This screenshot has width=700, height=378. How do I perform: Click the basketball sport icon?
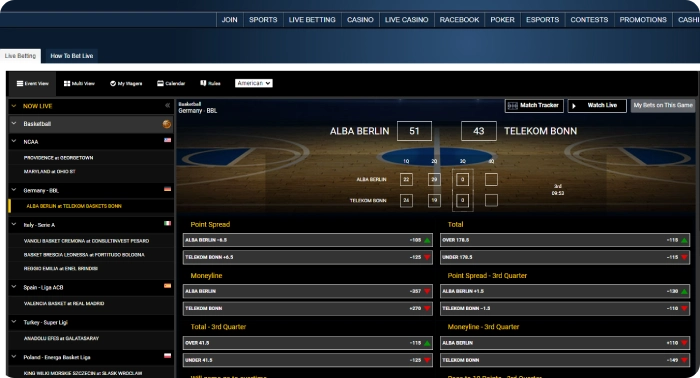pos(167,124)
